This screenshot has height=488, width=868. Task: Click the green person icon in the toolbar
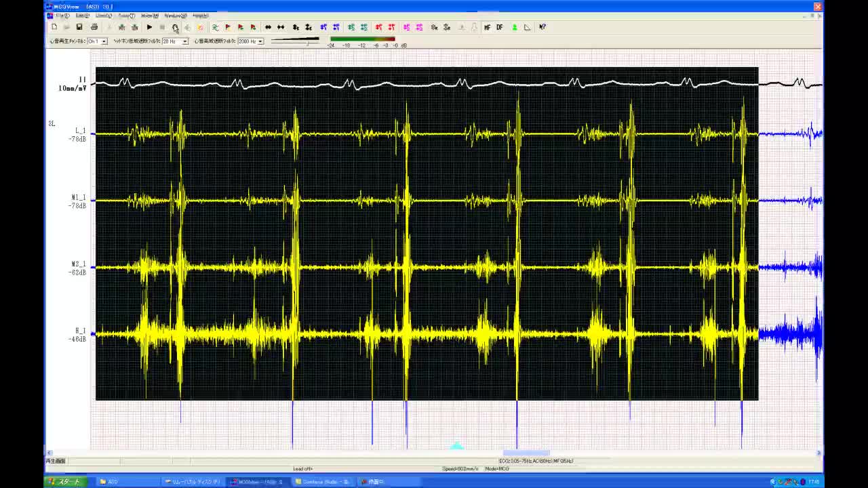pos(515,27)
